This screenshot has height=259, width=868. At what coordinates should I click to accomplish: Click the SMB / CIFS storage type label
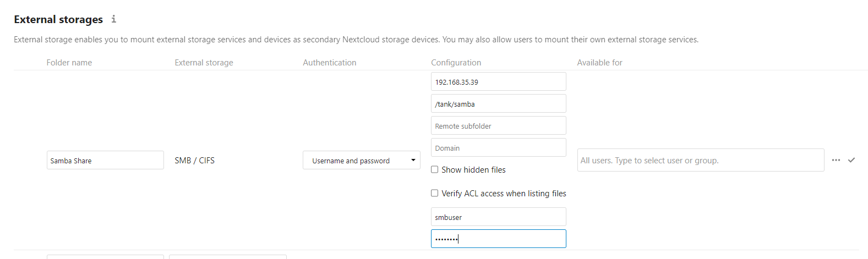[x=194, y=160]
